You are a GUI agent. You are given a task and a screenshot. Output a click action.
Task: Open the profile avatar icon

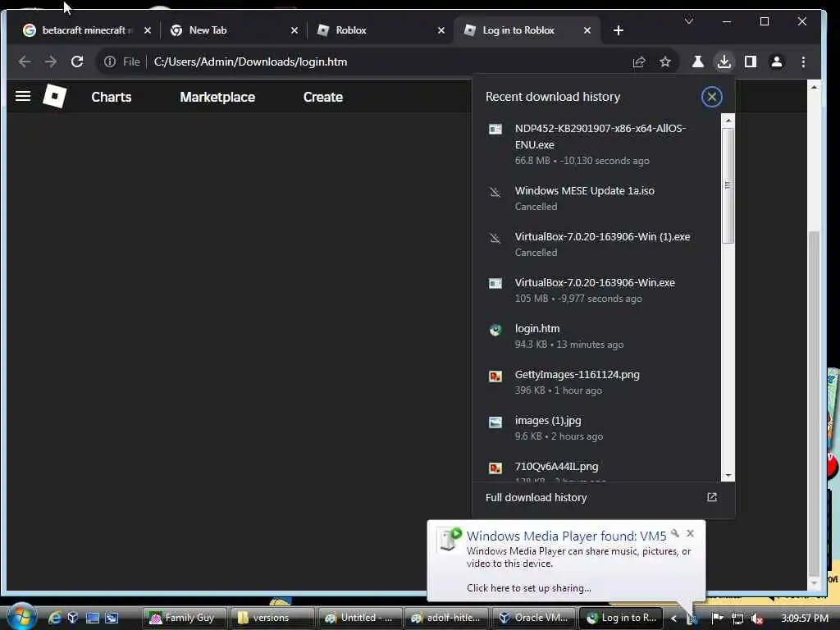coord(776,62)
